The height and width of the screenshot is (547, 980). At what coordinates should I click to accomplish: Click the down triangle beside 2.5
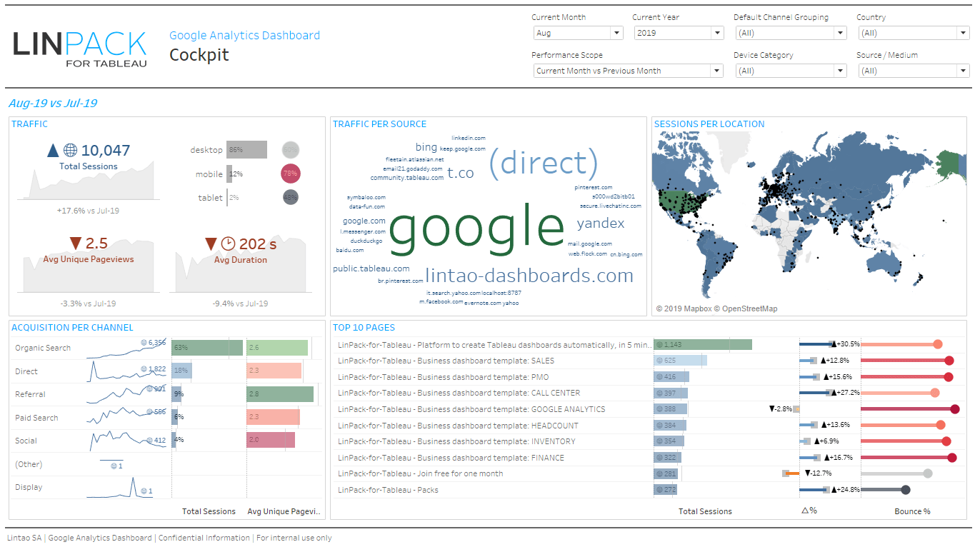(75, 244)
